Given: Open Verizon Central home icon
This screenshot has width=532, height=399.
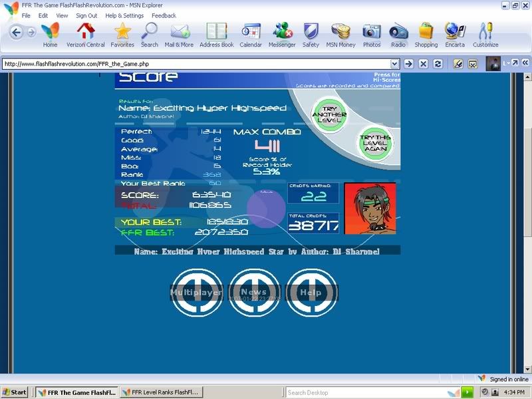Looking at the screenshot, I should 86,31.
